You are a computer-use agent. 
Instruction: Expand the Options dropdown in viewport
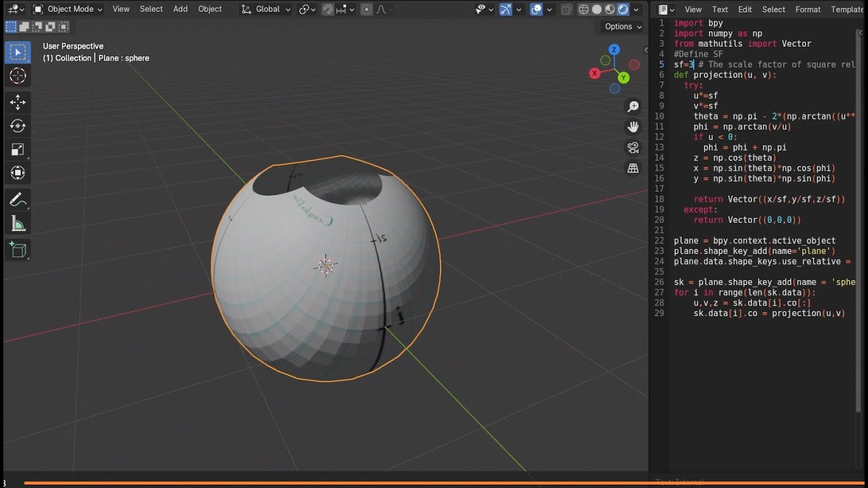(623, 26)
